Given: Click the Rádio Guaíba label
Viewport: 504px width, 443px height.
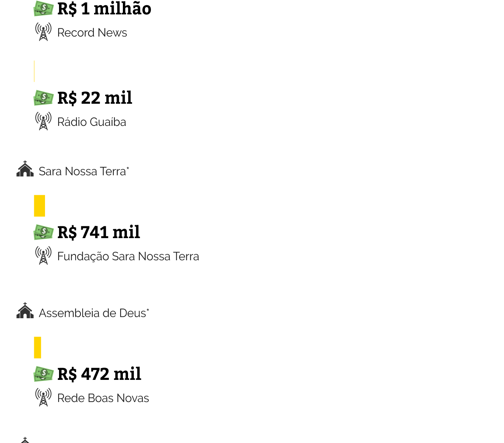Looking at the screenshot, I should (x=92, y=122).
